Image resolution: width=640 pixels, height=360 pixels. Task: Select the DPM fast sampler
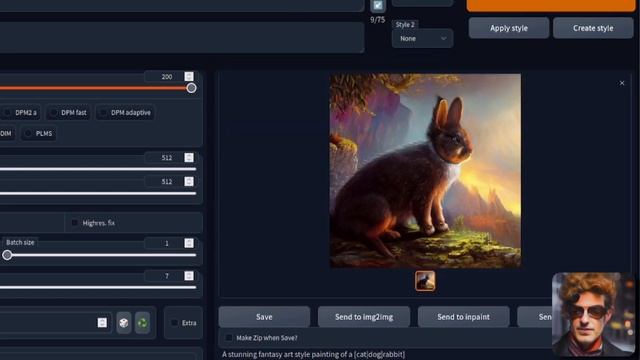68,112
